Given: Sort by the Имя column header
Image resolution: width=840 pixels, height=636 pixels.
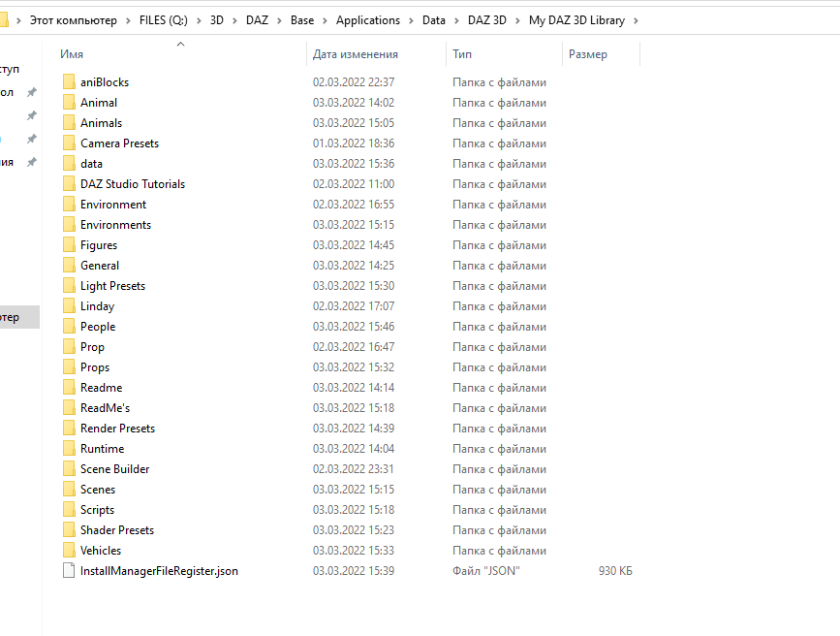Looking at the screenshot, I should [72, 54].
